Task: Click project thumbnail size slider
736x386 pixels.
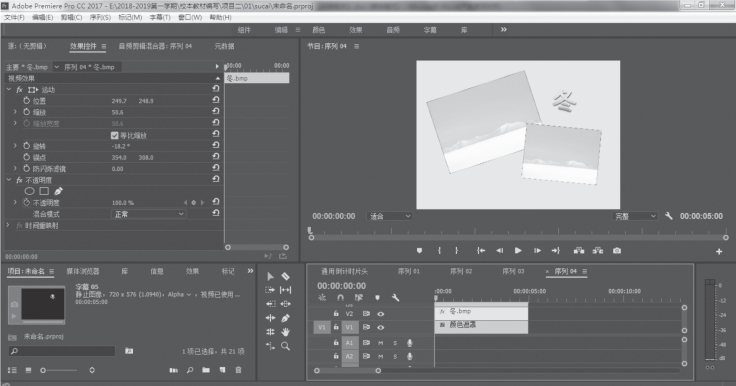Action: click(59, 370)
